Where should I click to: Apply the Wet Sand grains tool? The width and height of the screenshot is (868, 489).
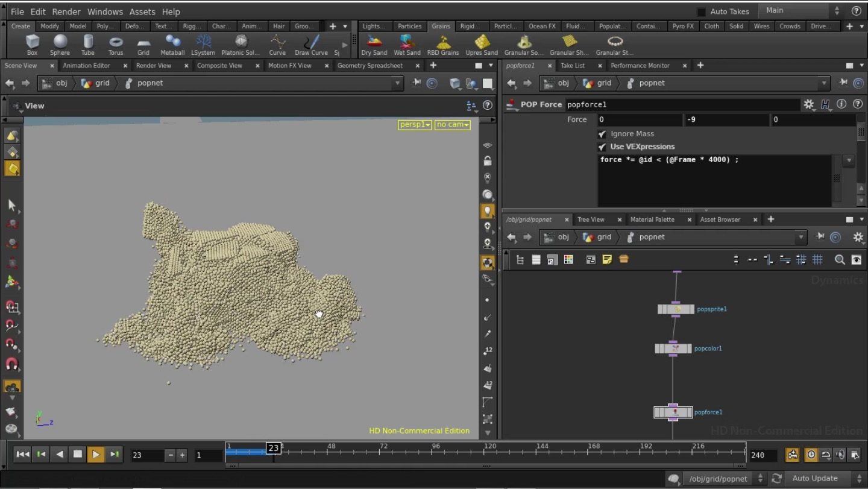[x=407, y=45]
